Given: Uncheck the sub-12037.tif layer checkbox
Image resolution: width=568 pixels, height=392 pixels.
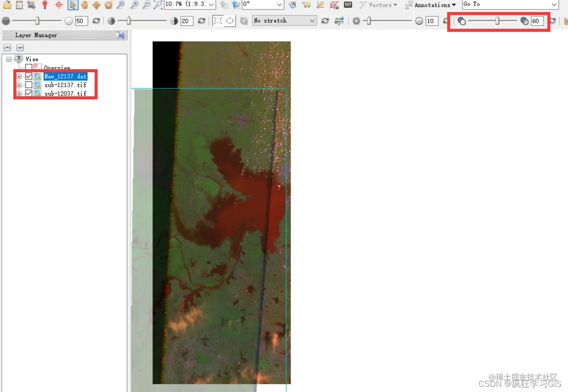Looking at the screenshot, I should 29,93.
